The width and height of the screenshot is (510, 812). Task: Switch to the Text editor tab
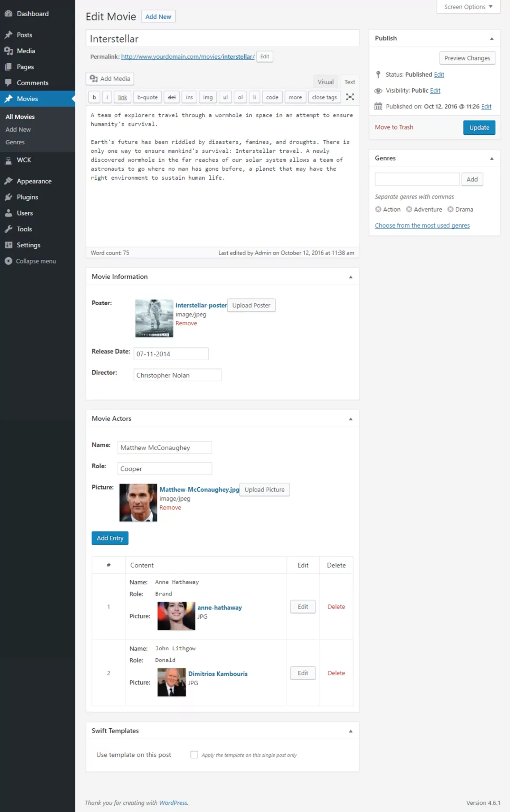(x=350, y=82)
